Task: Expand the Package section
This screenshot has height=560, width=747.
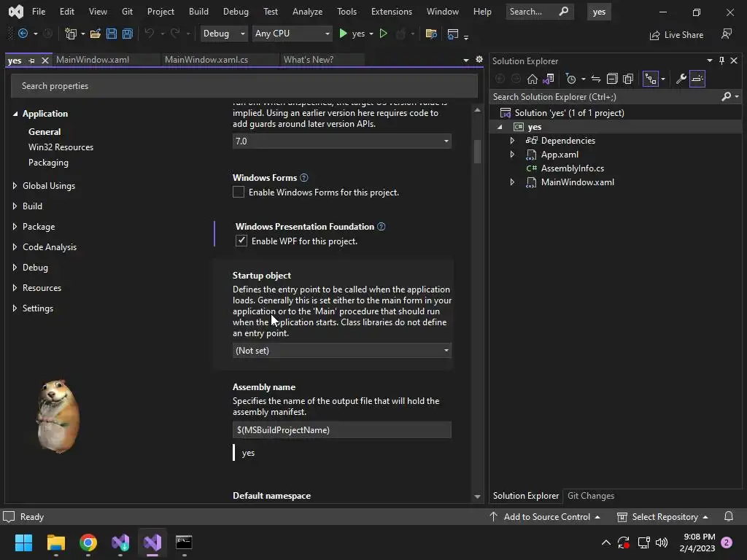Action: click(15, 227)
